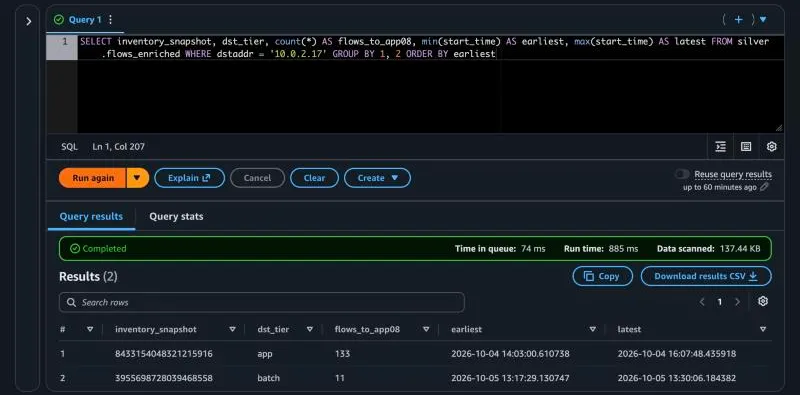800x395 pixels.
Task: Click the flows count 133 cell
Action: [x=342, y=354]
